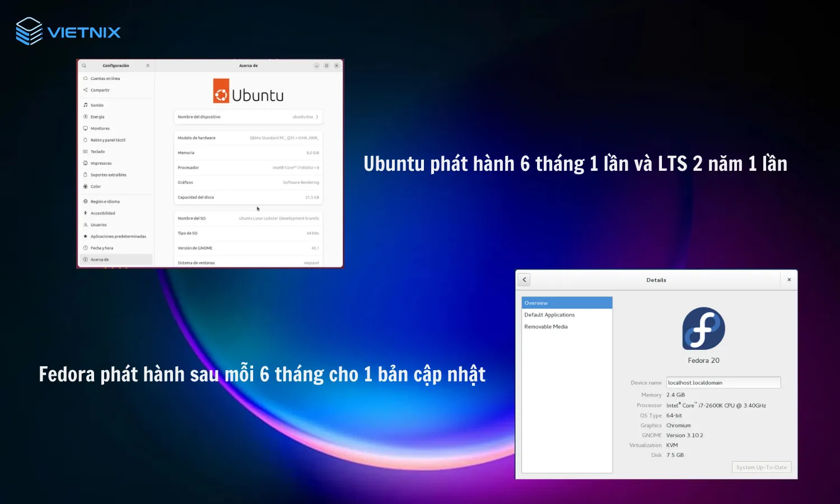Click the Nombre del SO row
The image size is (840, 504).
248,218
